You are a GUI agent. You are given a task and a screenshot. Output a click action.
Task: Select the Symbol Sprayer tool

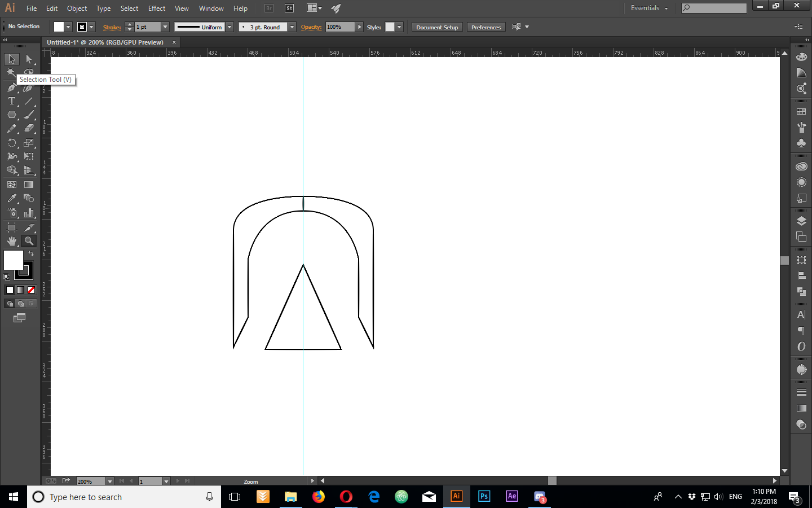(12, 213)
